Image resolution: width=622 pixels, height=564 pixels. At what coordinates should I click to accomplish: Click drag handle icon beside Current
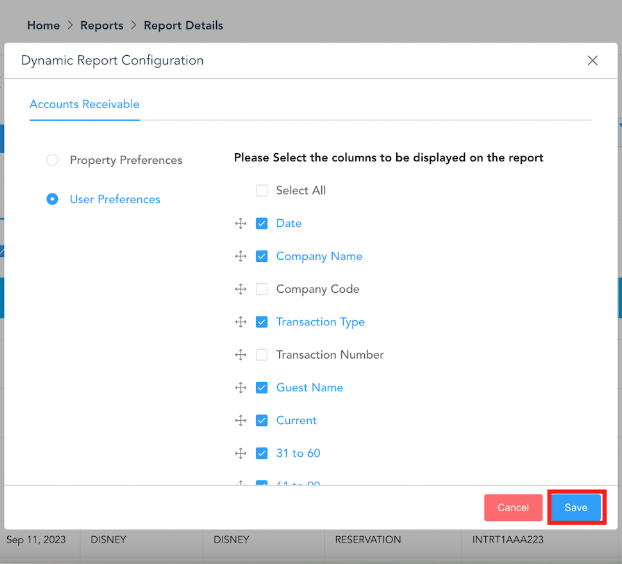point(240,421)
